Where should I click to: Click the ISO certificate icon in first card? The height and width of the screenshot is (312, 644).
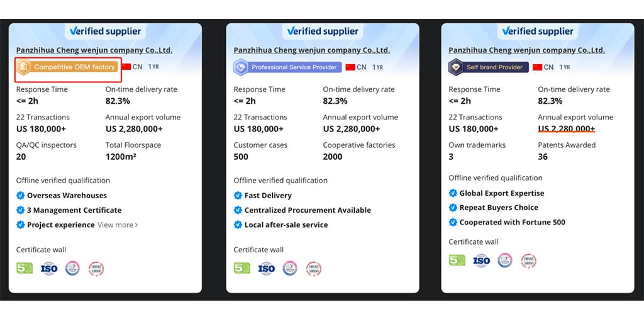(x=49, y=269)
